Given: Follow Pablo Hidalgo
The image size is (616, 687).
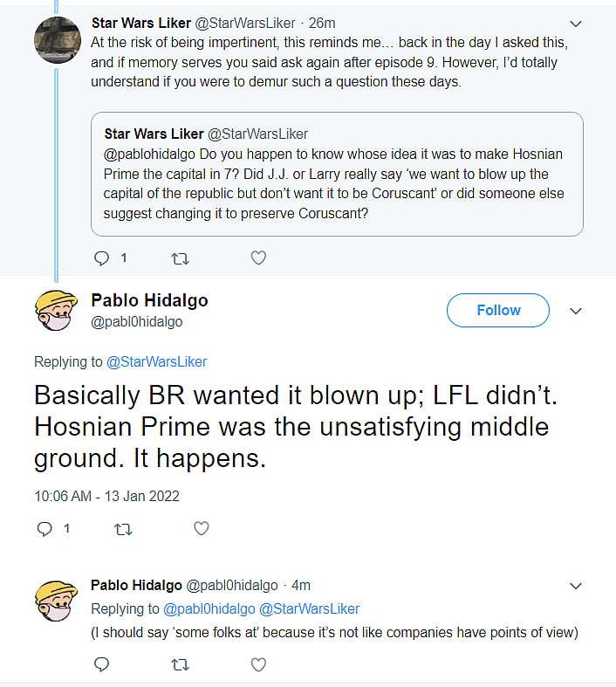Looking at the screenshot, I should pyautogui.click(x=498, y=311).
